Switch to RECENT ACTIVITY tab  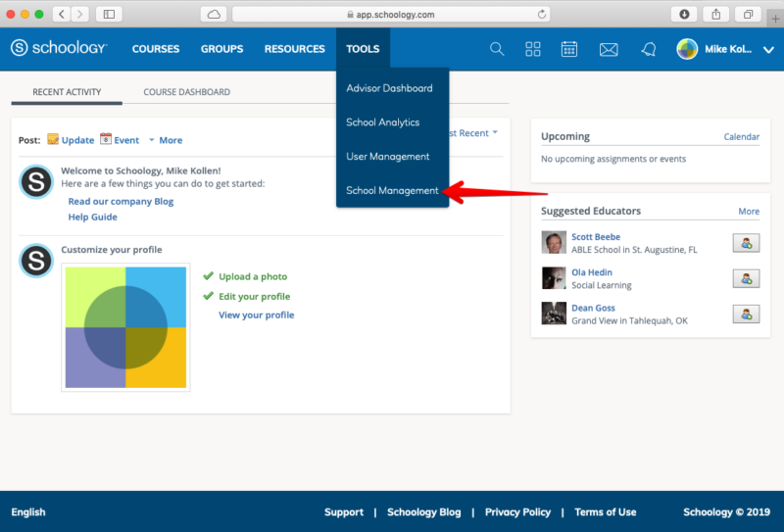pyautogui.click(x=67, y=92)
